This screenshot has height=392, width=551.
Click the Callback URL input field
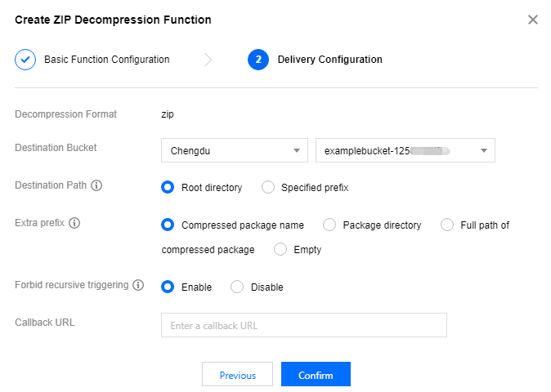[304, 325]
